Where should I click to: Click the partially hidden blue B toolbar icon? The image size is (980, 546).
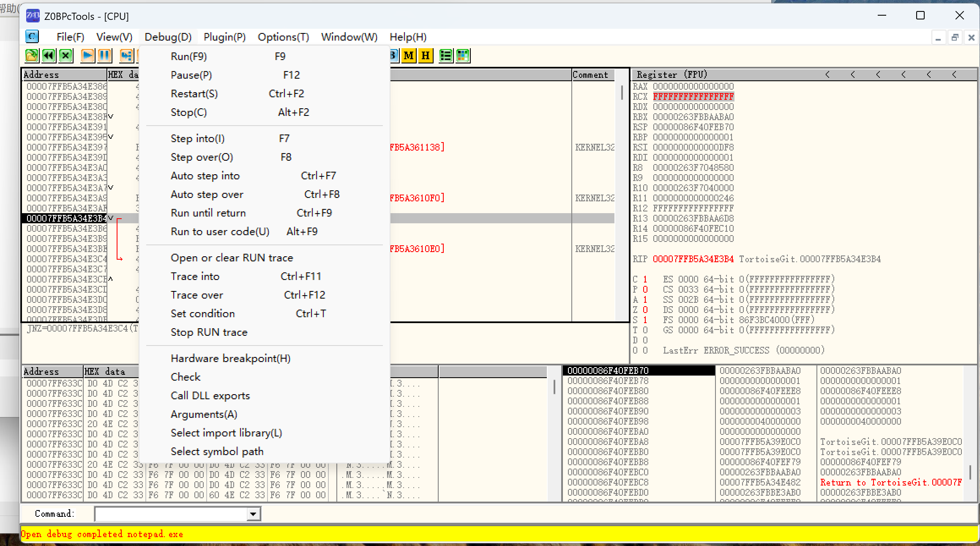coord(394,55)
